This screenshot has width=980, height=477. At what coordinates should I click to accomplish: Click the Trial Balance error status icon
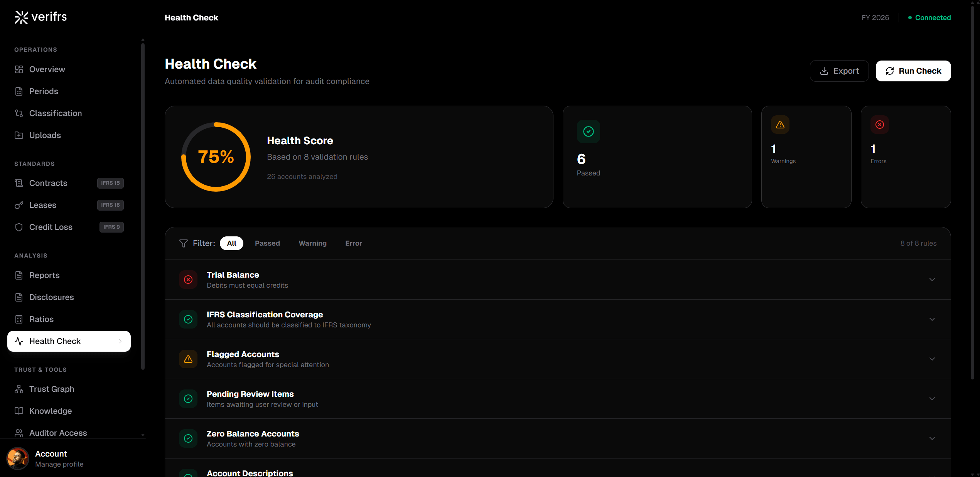click(x=188, y=280)
